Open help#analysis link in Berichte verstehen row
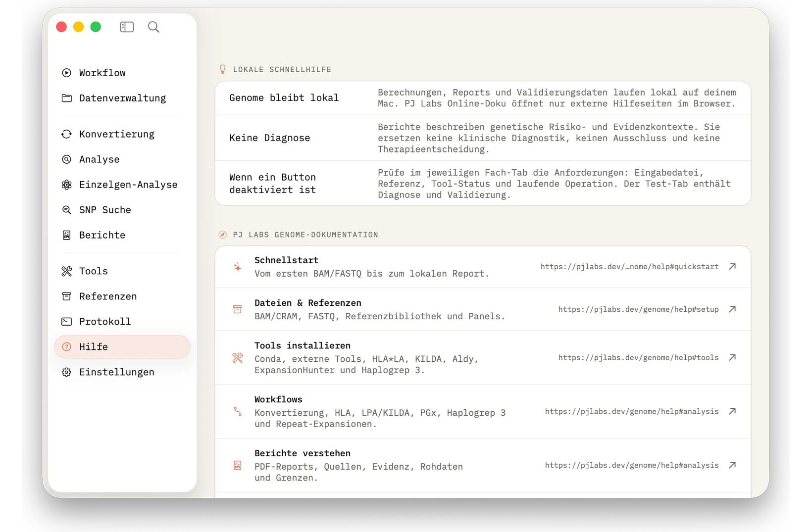The image size is (812, 532). 632,465
